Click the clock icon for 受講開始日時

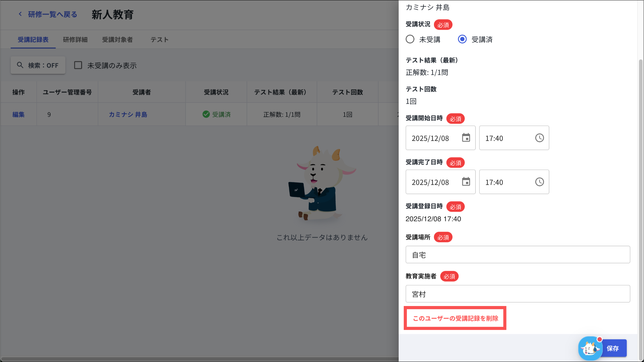539,138
